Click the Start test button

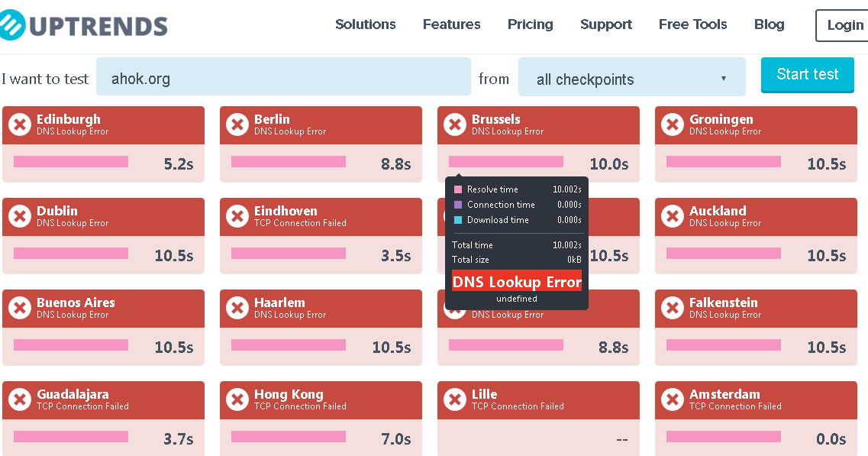pos(807,75)
